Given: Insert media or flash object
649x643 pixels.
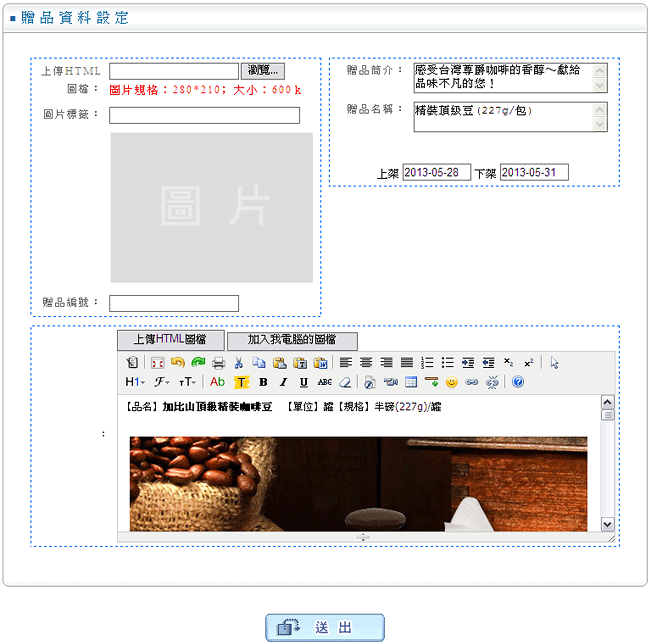Looking at the screenshot, I should coord(390,382).
